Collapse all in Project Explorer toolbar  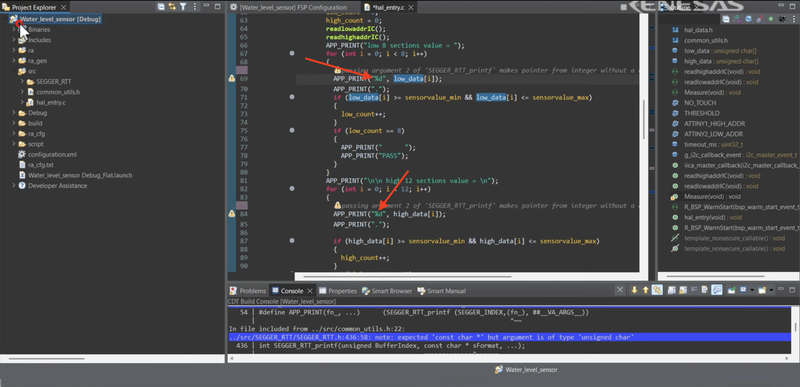click(x=161, y=7)
